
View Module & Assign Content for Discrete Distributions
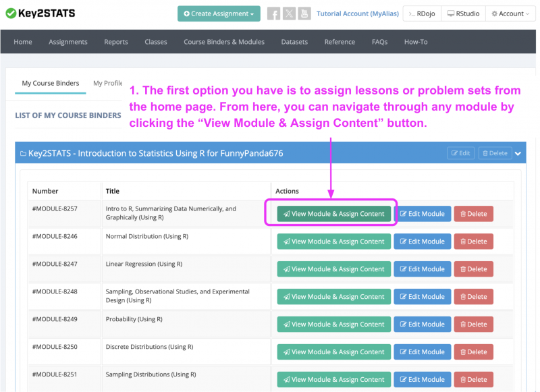pos(333,352)
